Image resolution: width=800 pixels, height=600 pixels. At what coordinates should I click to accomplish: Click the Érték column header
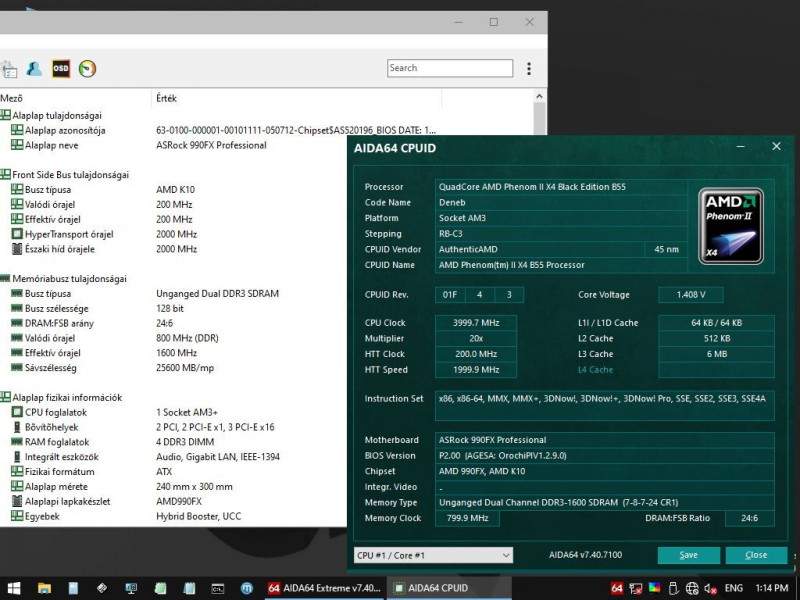(167, 98)
